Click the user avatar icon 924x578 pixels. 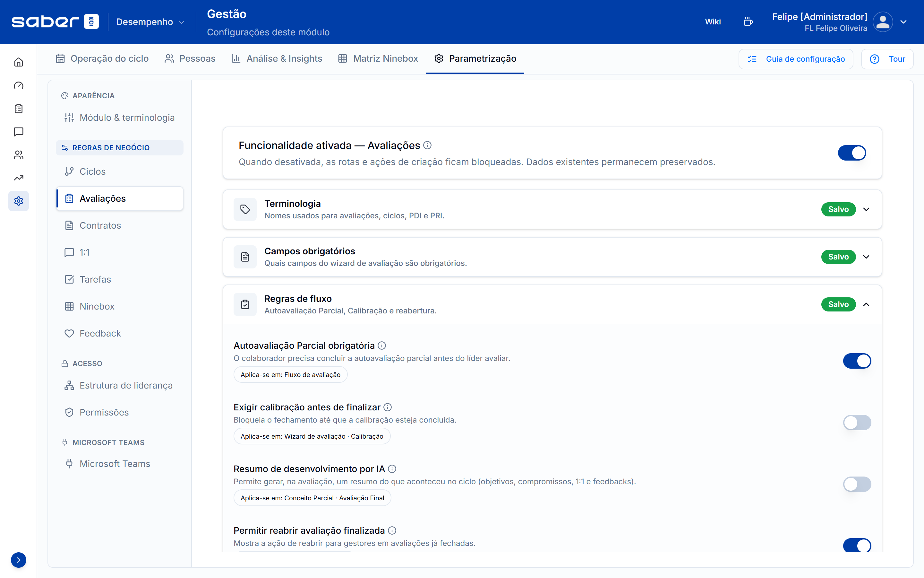(x=883, y=22)
